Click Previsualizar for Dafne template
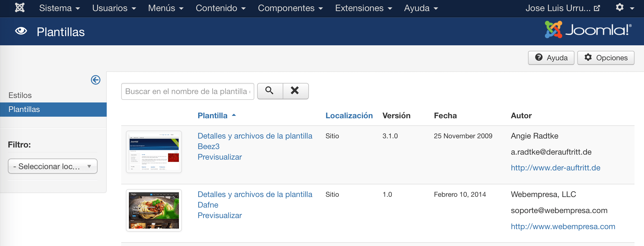The image size is (644, 246). pos(220,215)
